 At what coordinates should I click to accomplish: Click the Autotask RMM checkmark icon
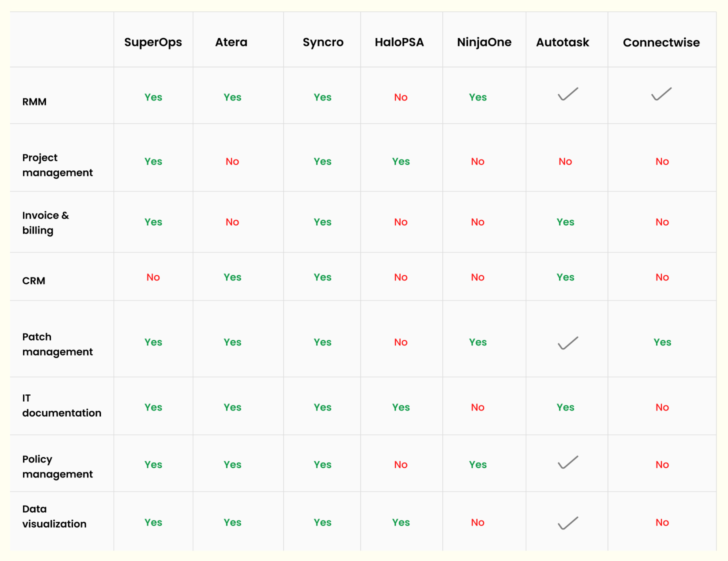coord(567,94)
